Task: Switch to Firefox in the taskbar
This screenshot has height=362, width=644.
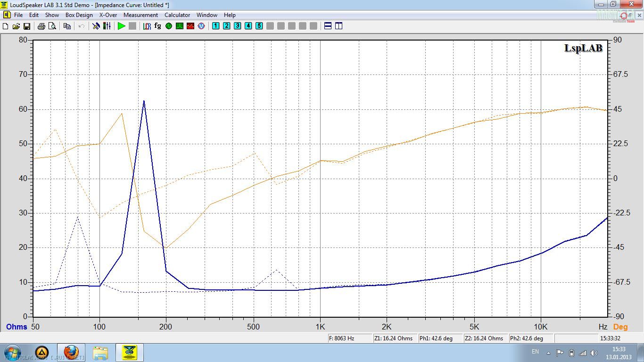Action: (x=71, y=353)
